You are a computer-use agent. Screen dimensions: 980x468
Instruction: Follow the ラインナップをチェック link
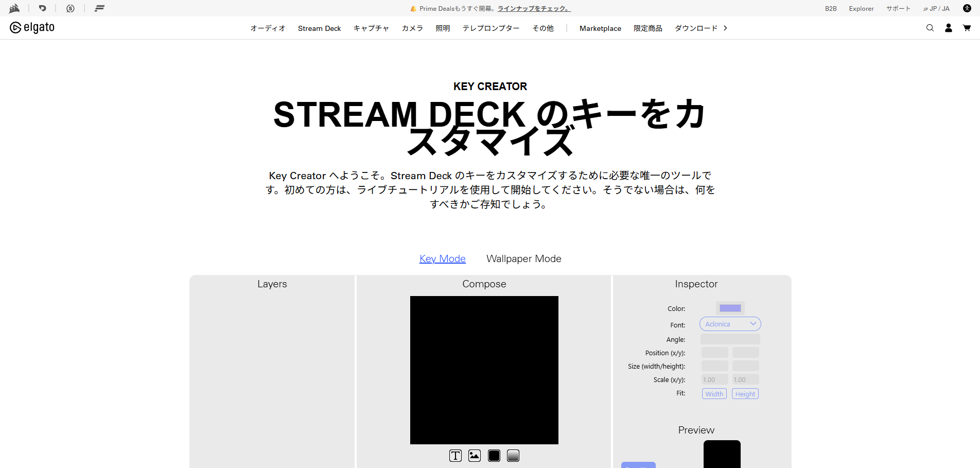tap(534, 9)
